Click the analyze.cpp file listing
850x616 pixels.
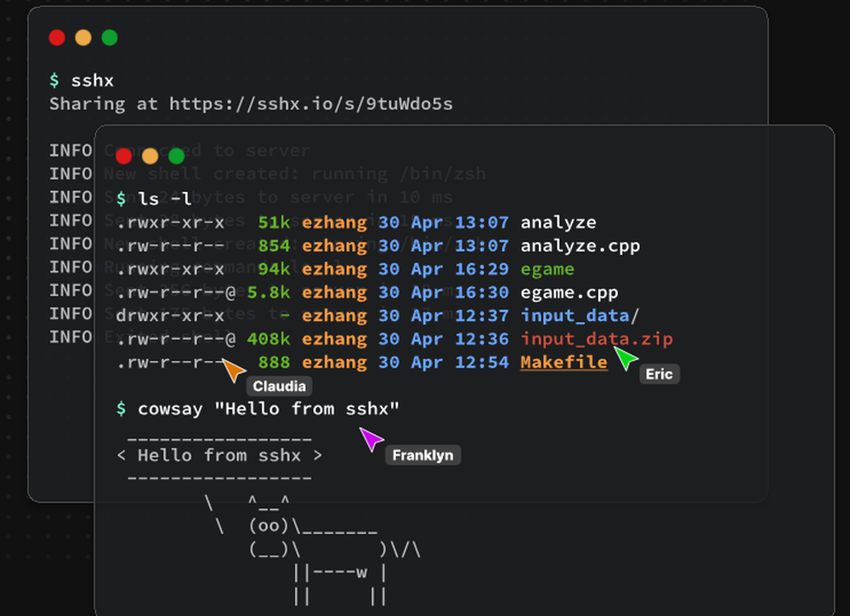[581, 246]
